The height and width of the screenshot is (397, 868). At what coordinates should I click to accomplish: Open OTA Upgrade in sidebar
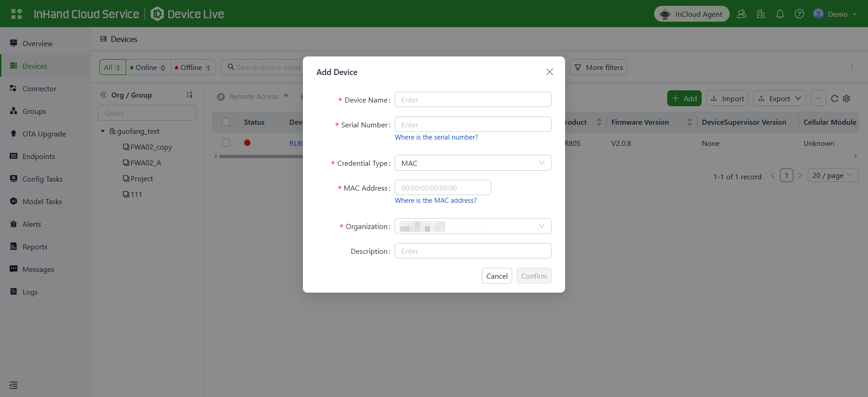[44, 134]
